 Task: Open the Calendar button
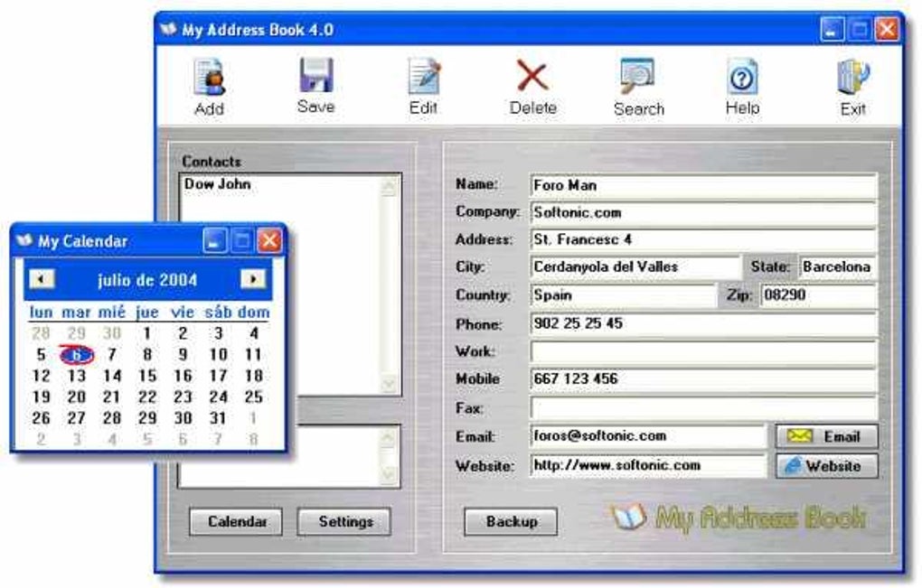pyautogui.click(x=236, y=522)
